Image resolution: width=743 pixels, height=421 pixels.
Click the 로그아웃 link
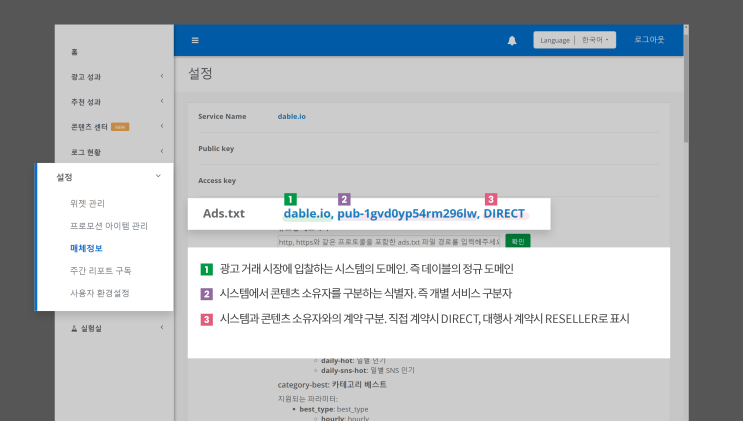tap(649, 39)
